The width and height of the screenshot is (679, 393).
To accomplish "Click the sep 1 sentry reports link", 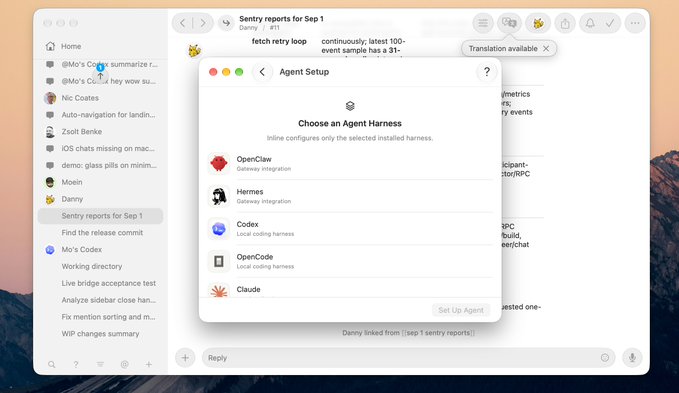I will pos(438,333).
